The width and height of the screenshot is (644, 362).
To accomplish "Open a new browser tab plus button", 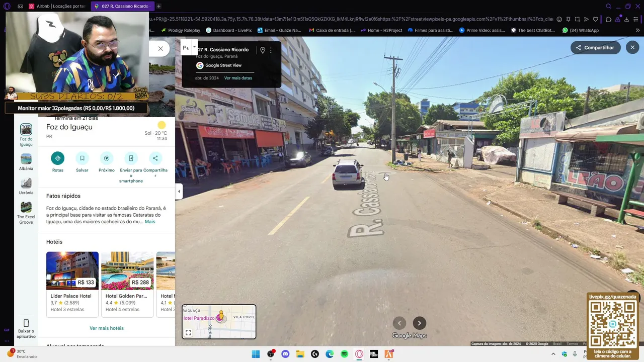I will tap(158, 6).
